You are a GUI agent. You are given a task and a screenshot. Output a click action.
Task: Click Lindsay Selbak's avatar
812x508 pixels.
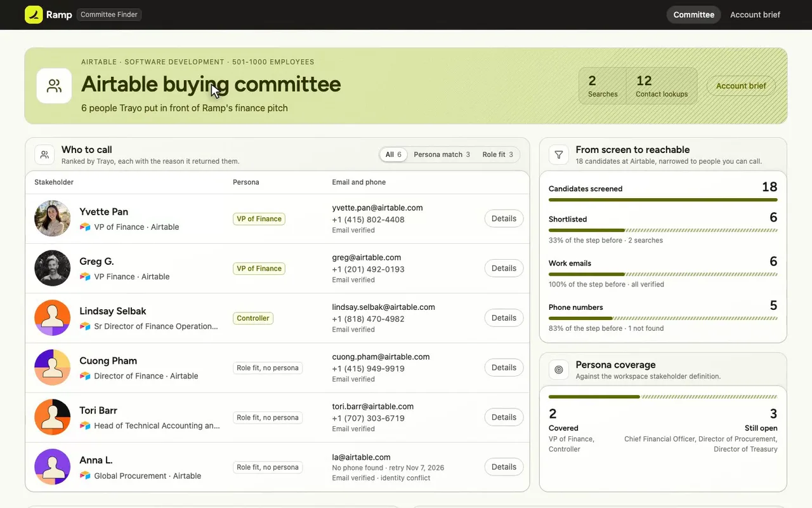tap(52, 317)
